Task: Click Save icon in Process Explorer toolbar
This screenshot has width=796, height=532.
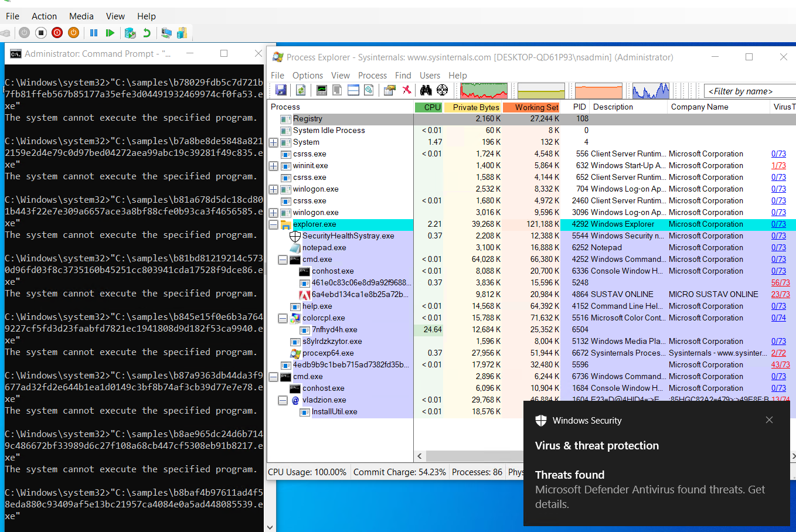Action: [281, 90]
